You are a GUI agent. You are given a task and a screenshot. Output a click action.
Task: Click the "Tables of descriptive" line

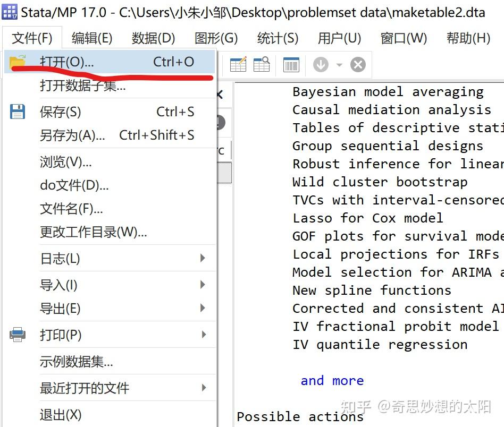[398, 128]
